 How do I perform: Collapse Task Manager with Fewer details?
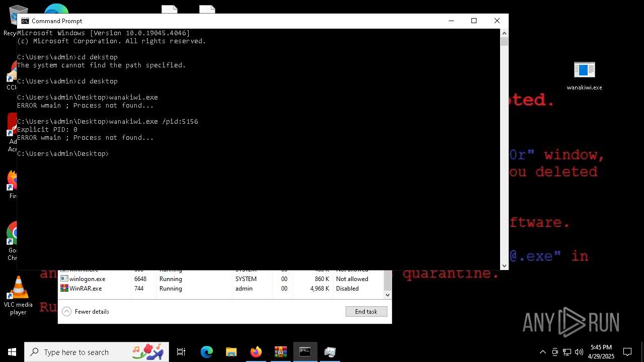coord(86,312)
